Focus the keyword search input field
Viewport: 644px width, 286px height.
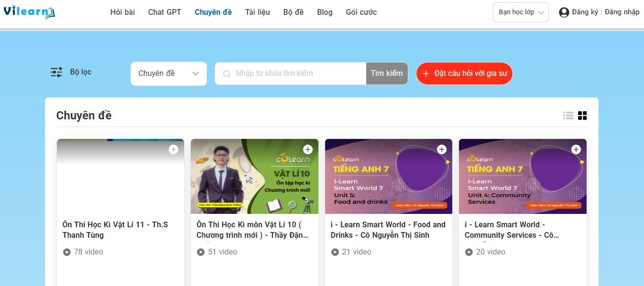click(296, 74)
